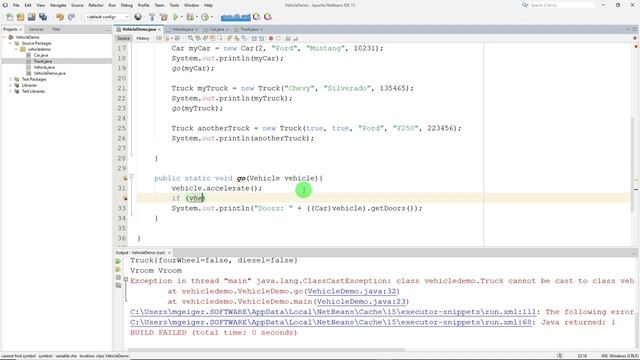The image size is (640, 360).
Task: Start macro recording red circle icon
Action: (271, 38)
